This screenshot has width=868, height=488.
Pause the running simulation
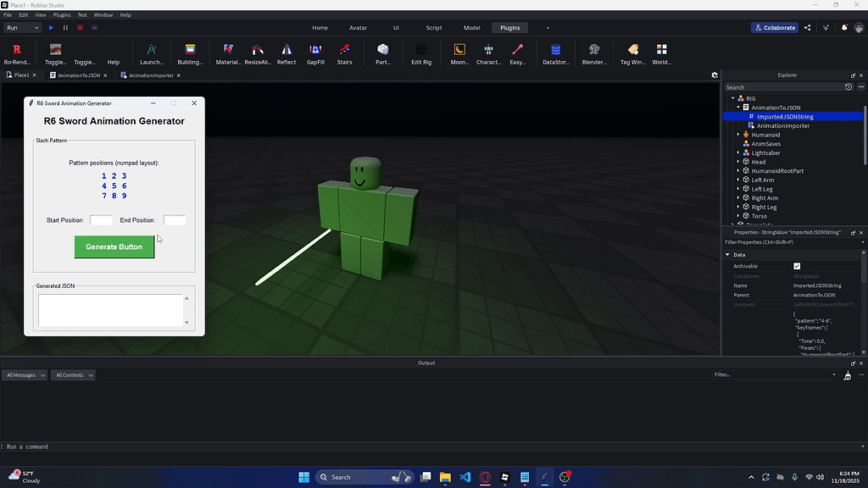click(x=64, y=27)
